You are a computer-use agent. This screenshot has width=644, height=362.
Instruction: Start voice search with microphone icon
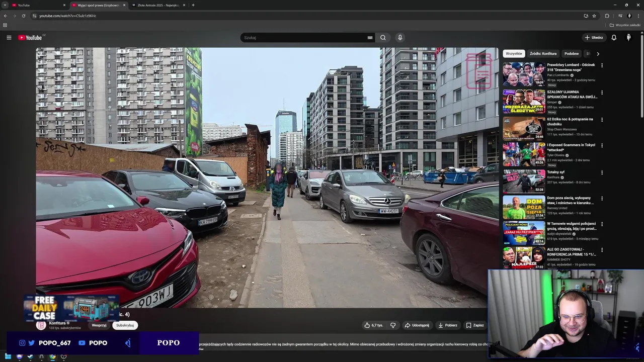tap(400, 38)
